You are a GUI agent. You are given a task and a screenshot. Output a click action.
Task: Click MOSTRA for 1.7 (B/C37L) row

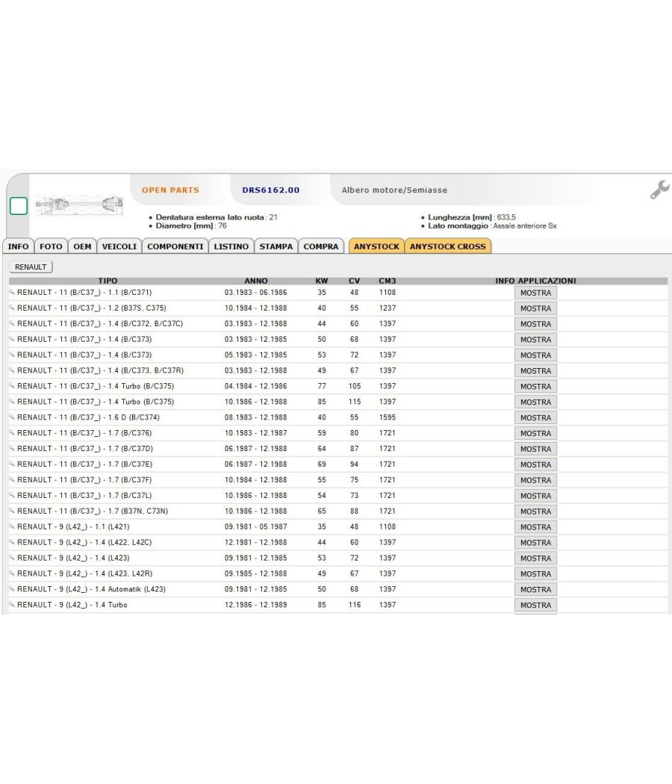coord(535,496)
